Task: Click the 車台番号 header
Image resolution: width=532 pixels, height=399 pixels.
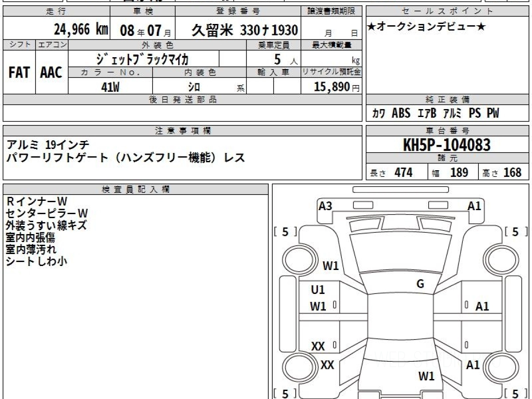Action: click(x=447, y=131)
